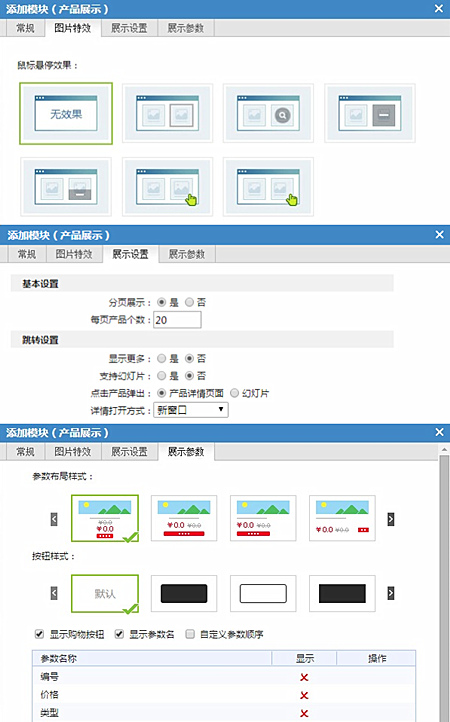Close the top 添加模块 dialog
Screen dimensions: 450x722
point(438,9)
